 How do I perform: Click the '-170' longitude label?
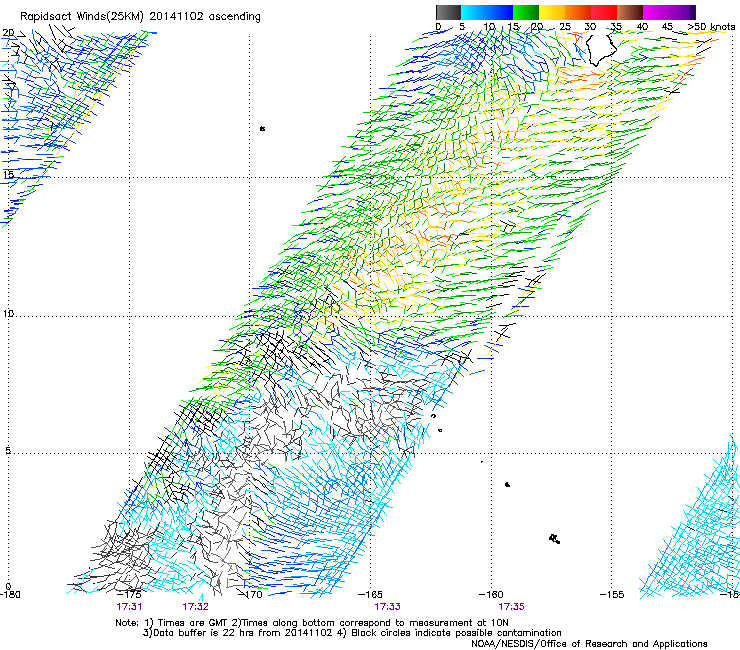point(251,595)
